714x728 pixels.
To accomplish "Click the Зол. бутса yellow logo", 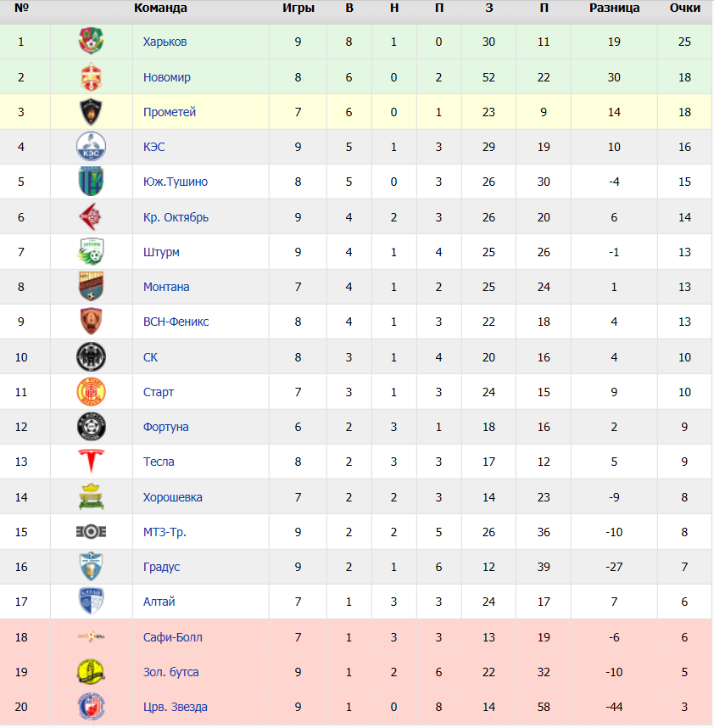I will (91, 672).
